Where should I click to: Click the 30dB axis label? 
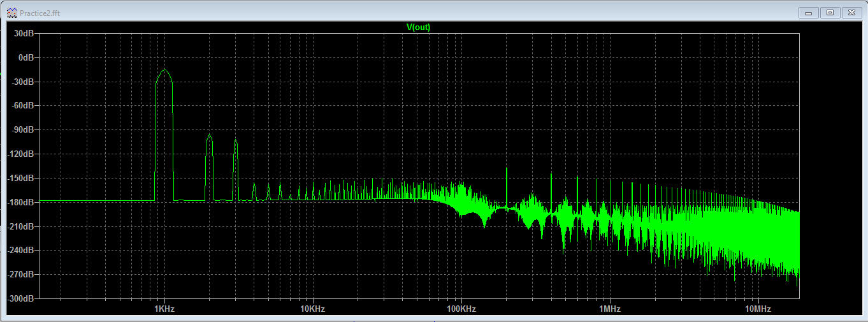23,33
